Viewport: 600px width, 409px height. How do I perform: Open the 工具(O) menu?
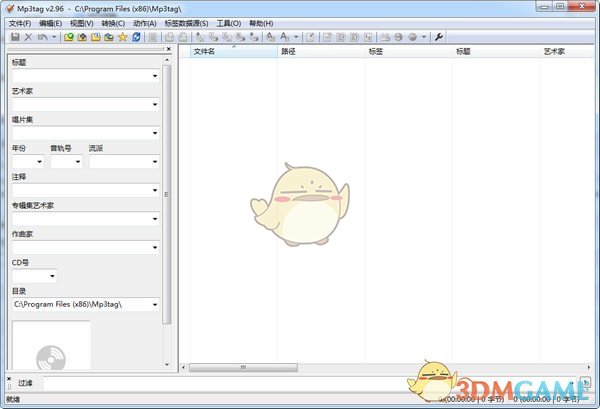229,23
